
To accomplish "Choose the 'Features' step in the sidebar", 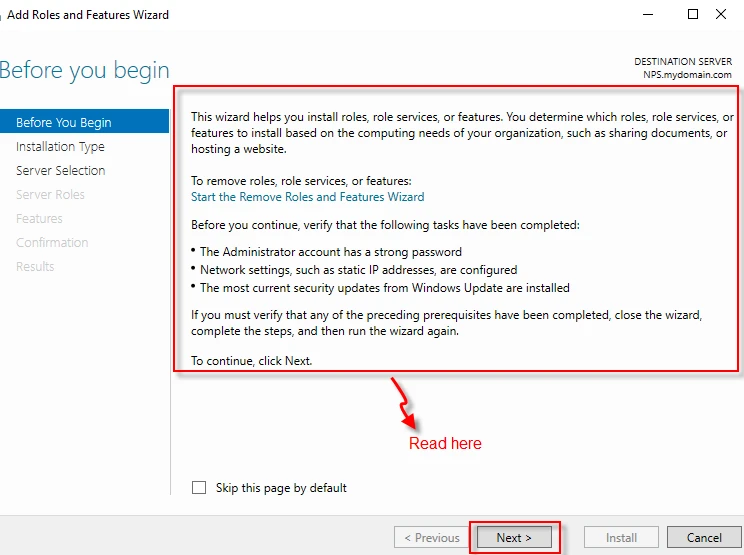I will click(39, 219).
